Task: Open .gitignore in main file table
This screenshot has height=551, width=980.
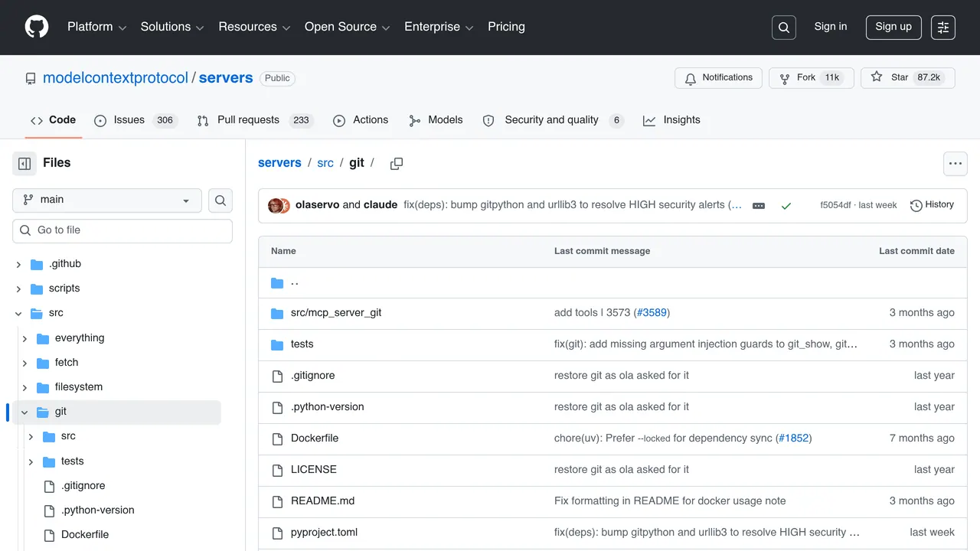Action: click(312, 376)
